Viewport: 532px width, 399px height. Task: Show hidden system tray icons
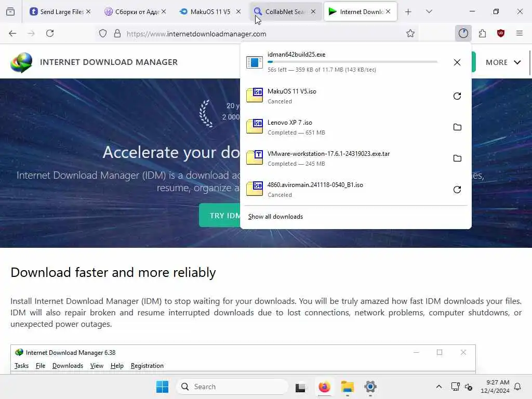tap(438, 387)
